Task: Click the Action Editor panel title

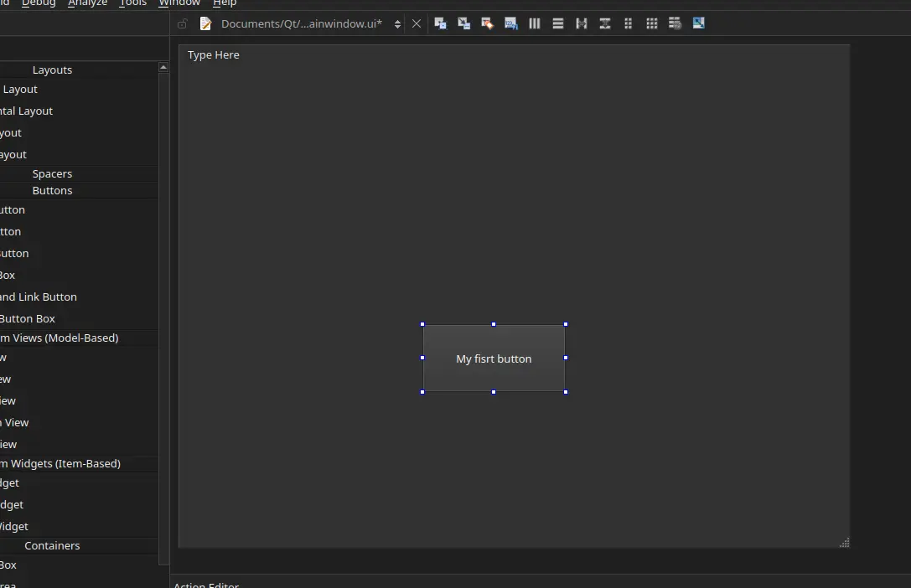Action: tap(206, 585)
